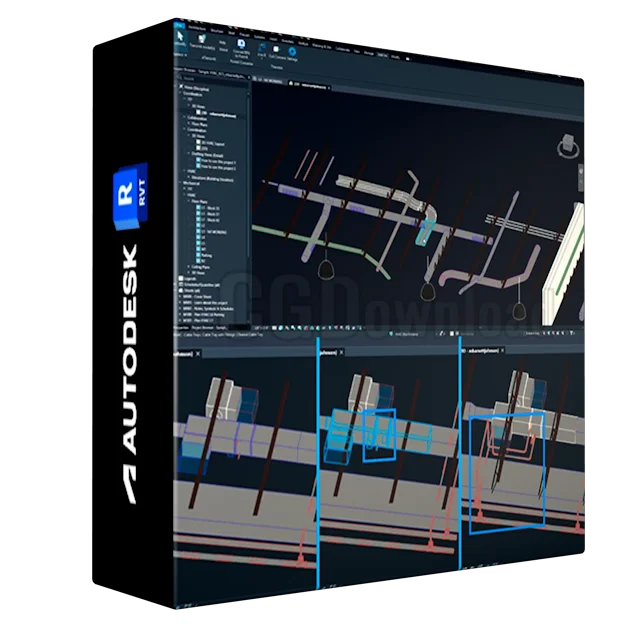630x630 pixels.
Task: Open How to use this project 1
Action: [218, 162]
